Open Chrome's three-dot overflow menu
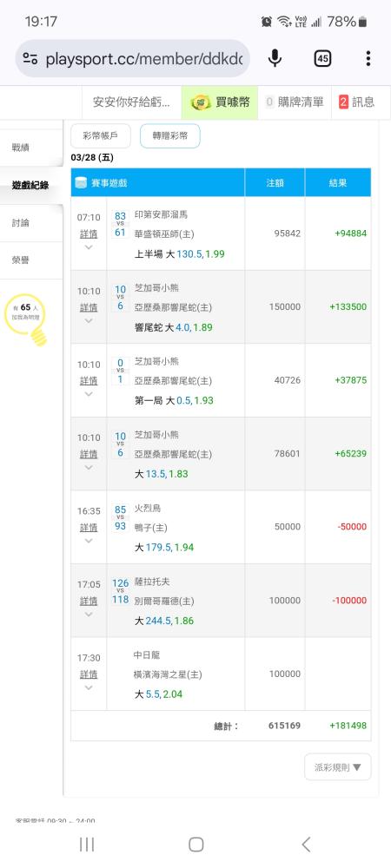The height and width of the screenshot is (868, 391). click(x=368, y=58)
